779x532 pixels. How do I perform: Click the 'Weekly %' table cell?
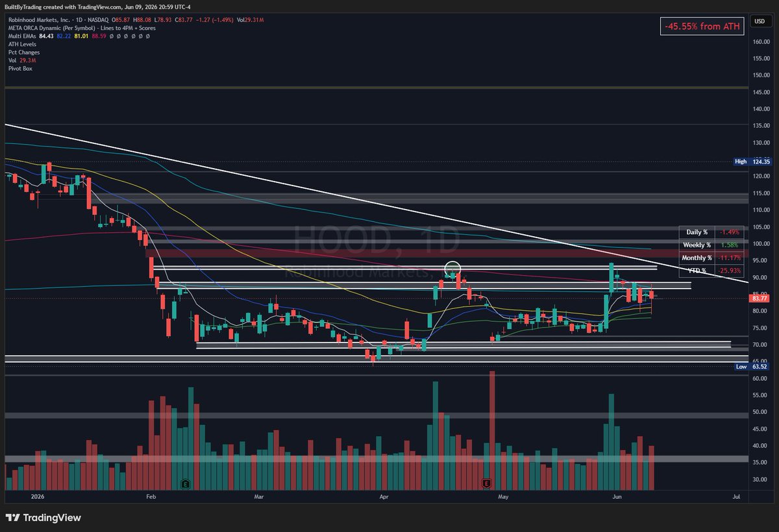[697, 245]
